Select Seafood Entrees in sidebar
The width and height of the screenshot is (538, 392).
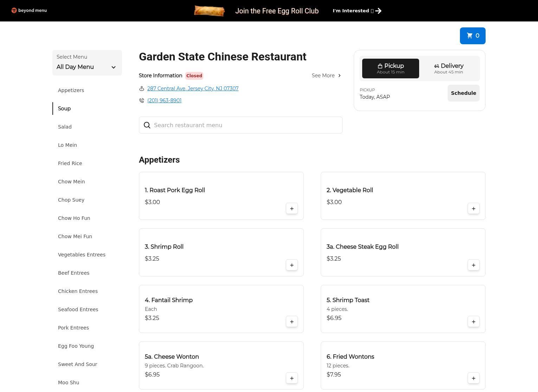(x=78, y=309)
